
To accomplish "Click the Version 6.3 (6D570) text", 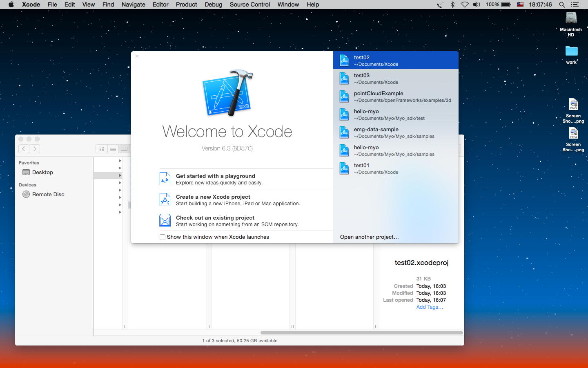I will coord(227,148).
